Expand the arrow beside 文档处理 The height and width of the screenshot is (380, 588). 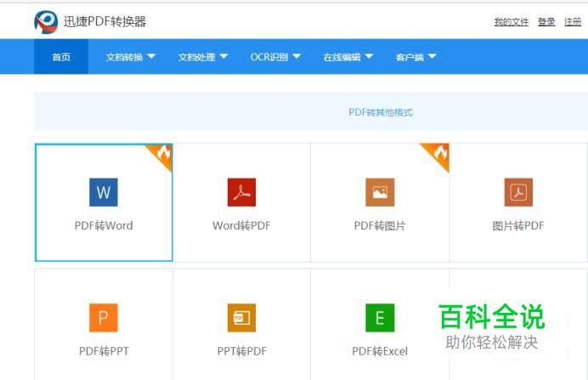tap(223, 56)
